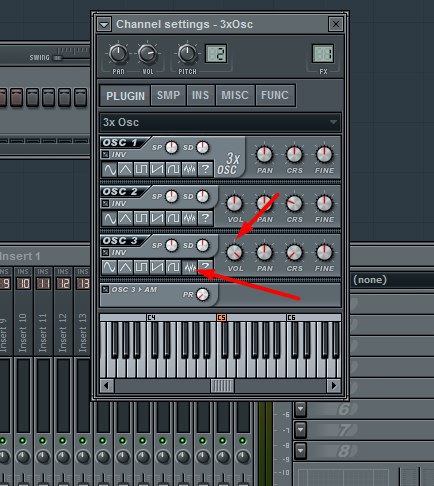
Task: Toggle INV checkbox for OSC 2
Action: [105, 203]
